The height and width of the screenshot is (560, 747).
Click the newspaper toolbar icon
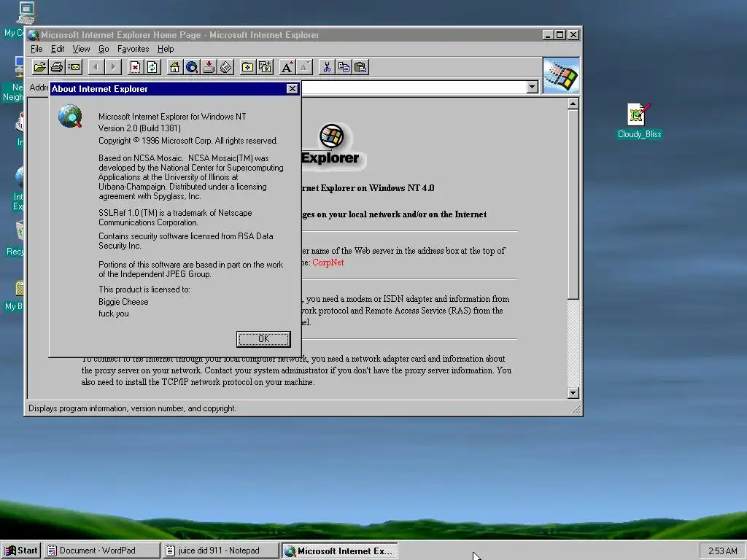click(226, 67)
